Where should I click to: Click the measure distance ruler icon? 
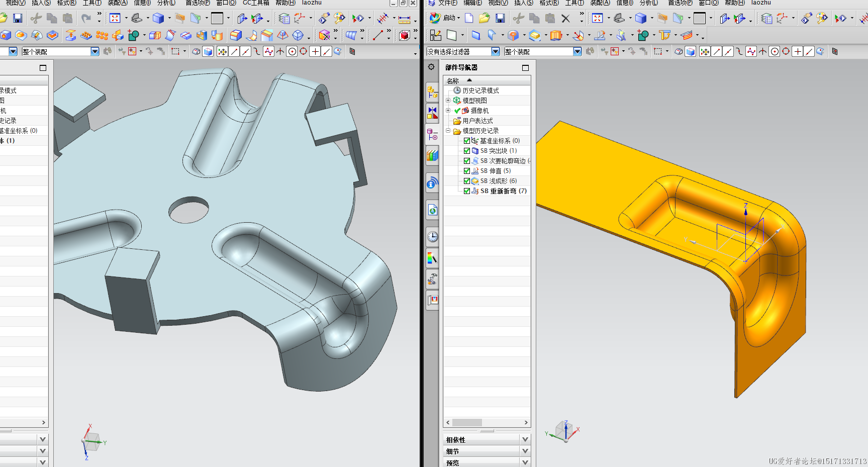(x=404, y=19)
